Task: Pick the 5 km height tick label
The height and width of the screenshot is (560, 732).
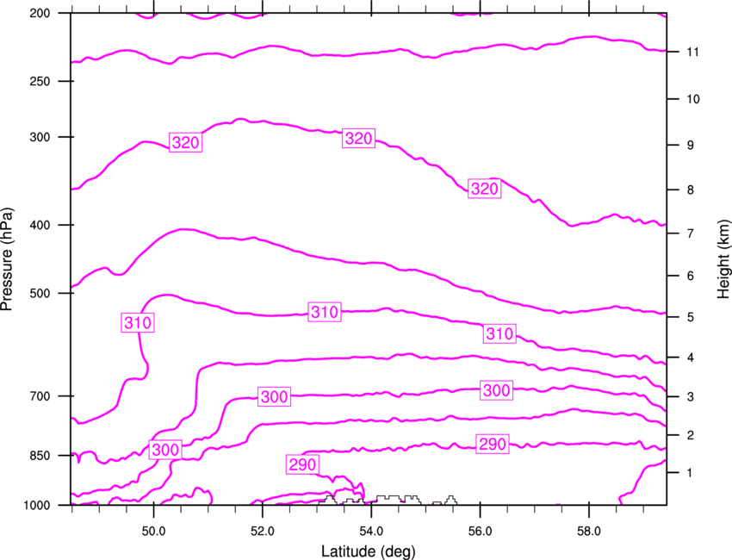Action: 691,317
